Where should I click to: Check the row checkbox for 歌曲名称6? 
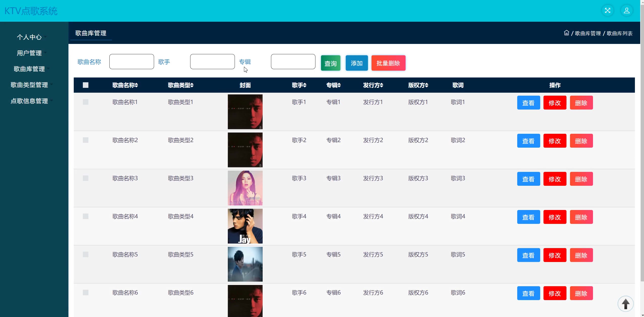(x=86, y=293)
